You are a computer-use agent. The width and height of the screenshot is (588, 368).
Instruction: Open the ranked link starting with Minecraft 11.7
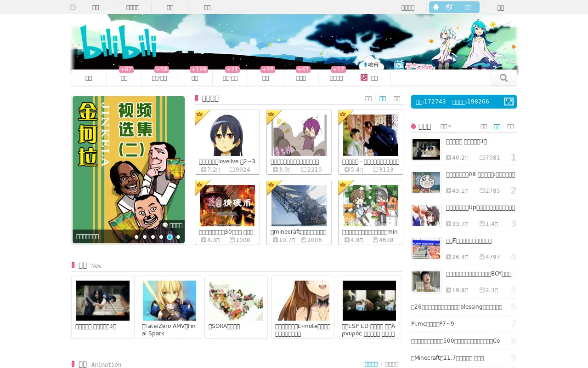click(447, 358)
